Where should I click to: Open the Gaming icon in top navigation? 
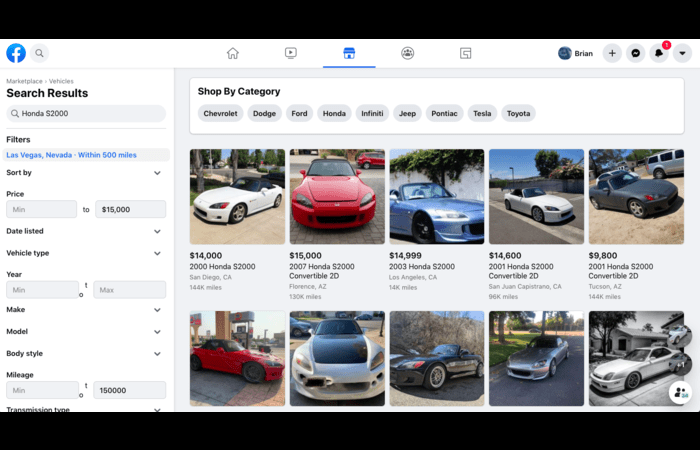tap(466, 53)
